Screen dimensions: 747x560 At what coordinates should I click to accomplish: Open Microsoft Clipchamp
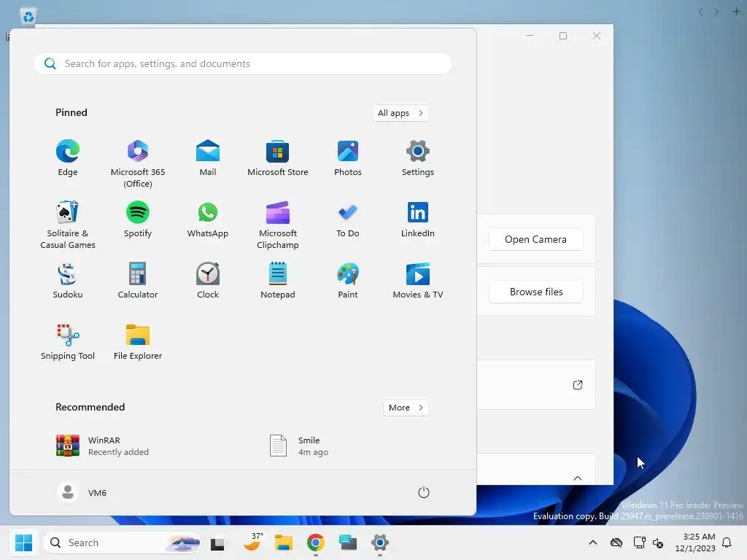point(278,225)
